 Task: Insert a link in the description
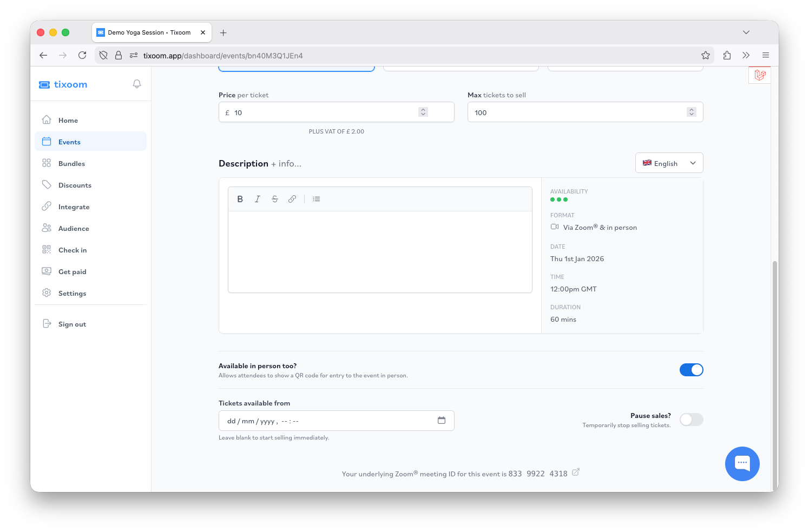point(292,199)
